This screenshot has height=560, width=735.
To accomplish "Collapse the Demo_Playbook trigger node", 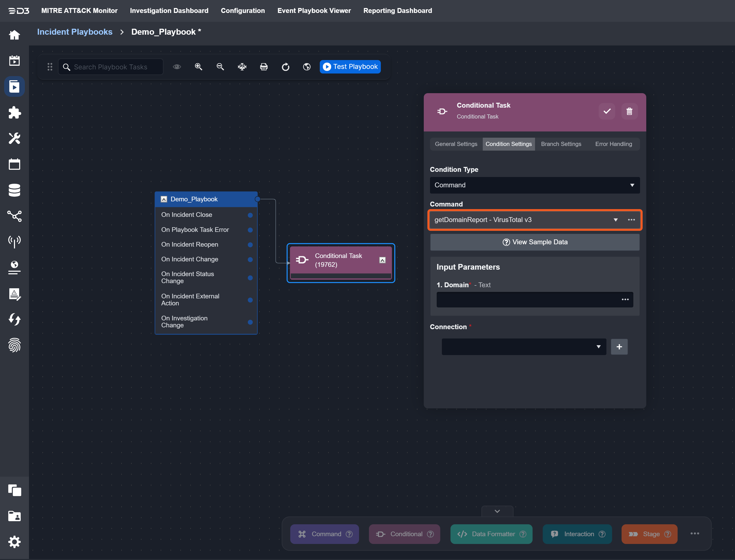I will pos(164,199).
